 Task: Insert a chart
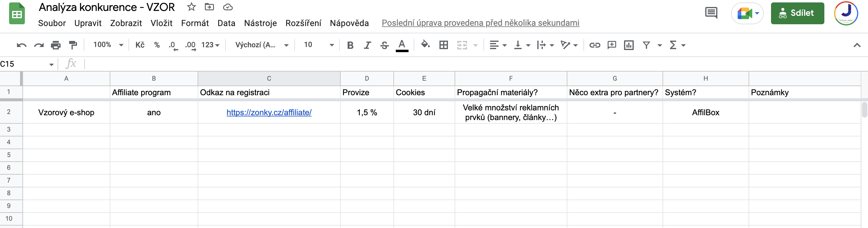tap(629, 45)
